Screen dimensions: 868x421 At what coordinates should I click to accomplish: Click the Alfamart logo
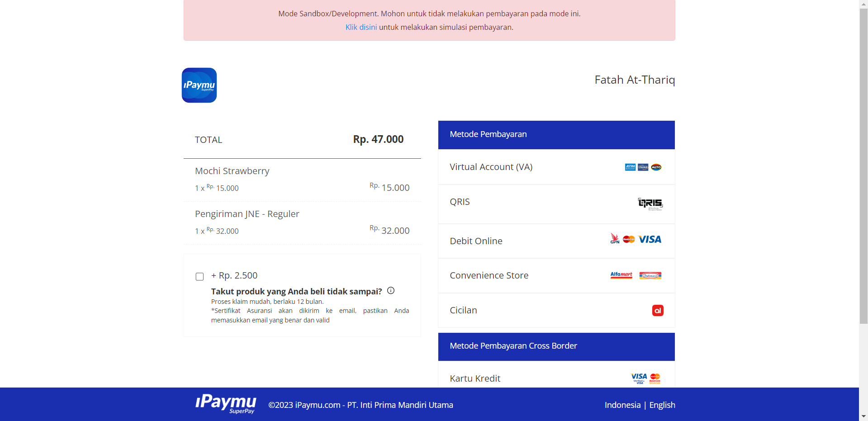[x=621, y=275]
